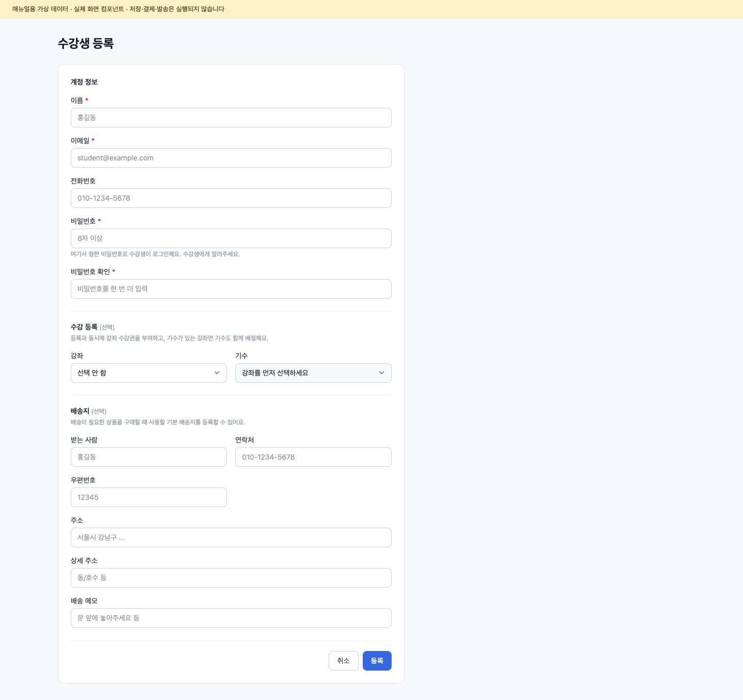This screenshot has width=743, height=700.
Task: Click the yellow 매뉴얼용 가상 데이터 banner text
Action: pos(118,9)
